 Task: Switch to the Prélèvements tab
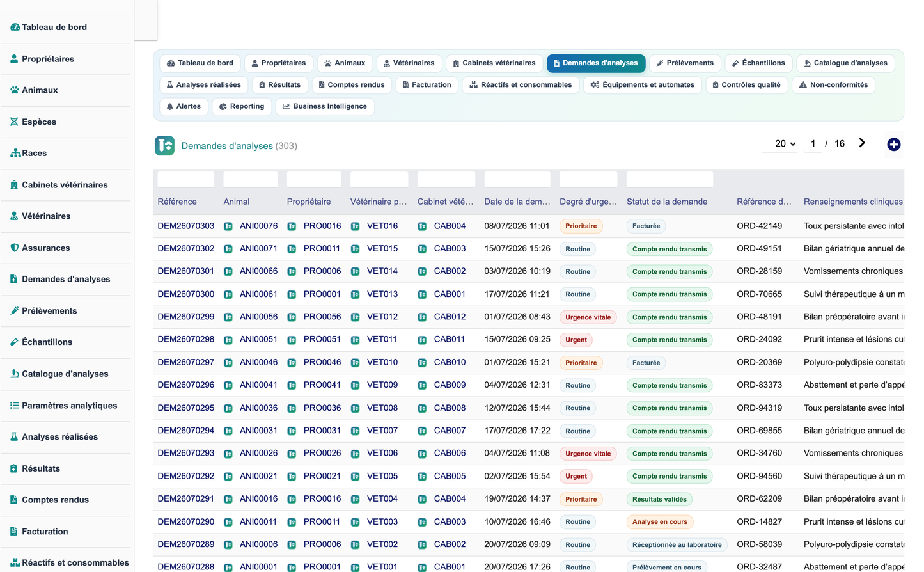[x=685, y=63]
